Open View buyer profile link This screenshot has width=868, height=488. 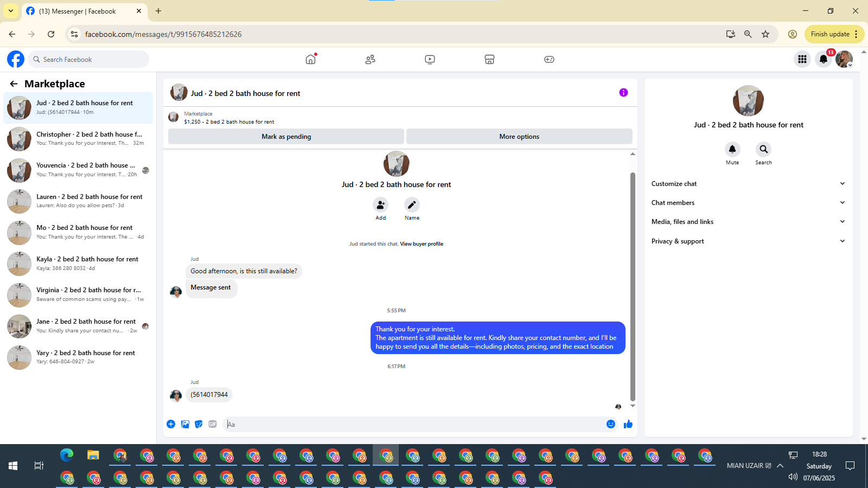(422, 244)
